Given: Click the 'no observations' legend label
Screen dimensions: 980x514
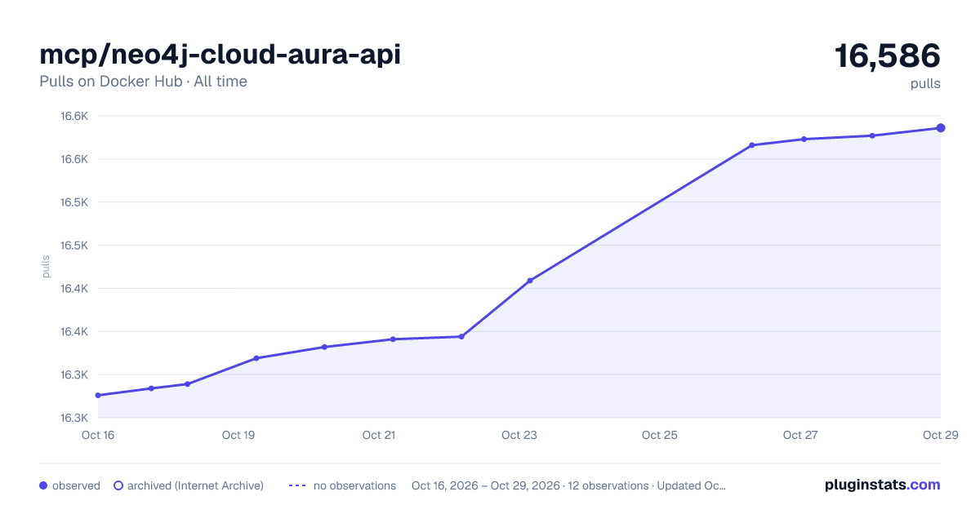Looking at the screenshot, I should tap(354, 485).
